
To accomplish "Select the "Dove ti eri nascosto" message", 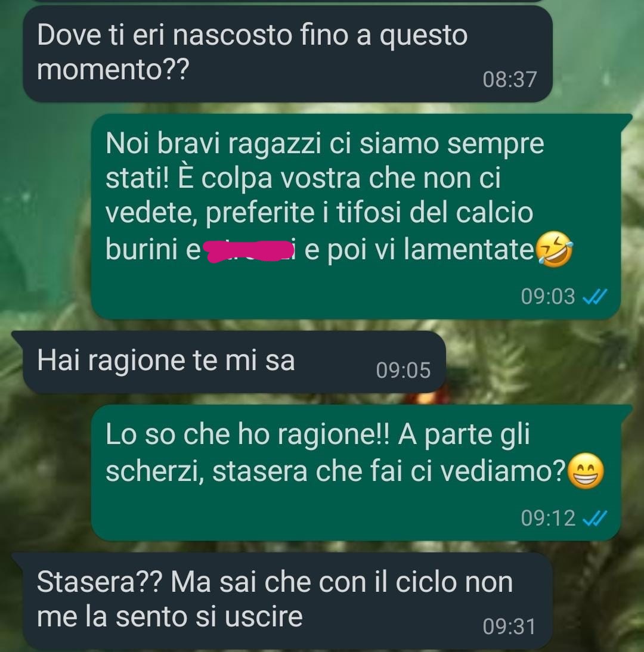I will pos(287,54).
